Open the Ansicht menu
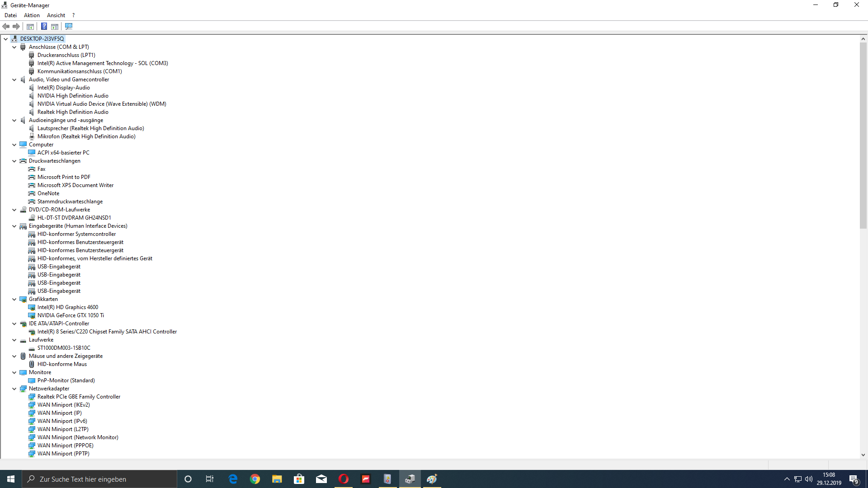The image size is (868, 488). pos(56,15)
